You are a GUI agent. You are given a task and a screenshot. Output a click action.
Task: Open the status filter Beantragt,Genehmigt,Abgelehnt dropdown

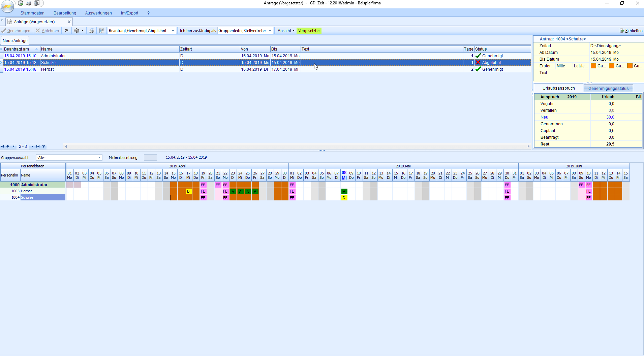pyautogui.click(x=173, y=31)
